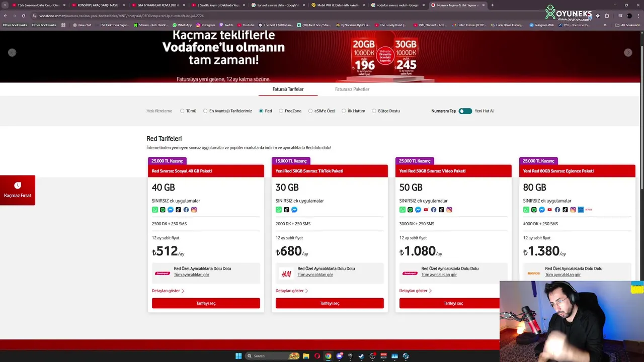Viewport: 644px width, 362px height.
Task: Click YouTube icon in the 50 GB plan card
Action: 426,210
